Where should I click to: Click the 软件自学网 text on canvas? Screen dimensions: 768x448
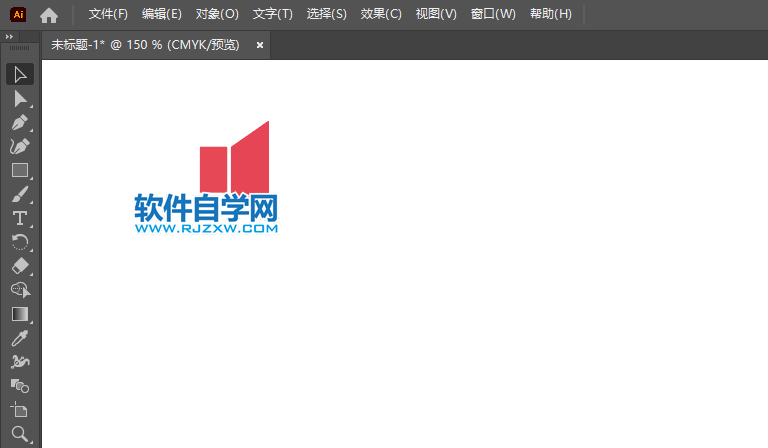point(206,208)
